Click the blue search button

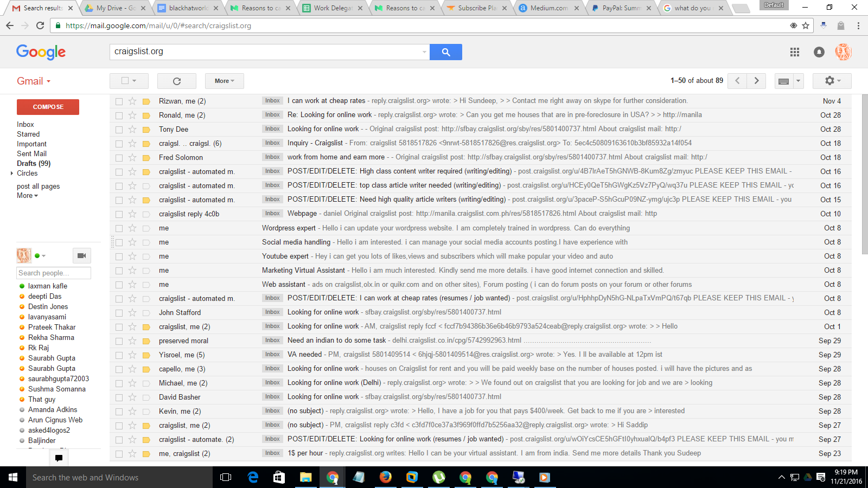point(445,52)
